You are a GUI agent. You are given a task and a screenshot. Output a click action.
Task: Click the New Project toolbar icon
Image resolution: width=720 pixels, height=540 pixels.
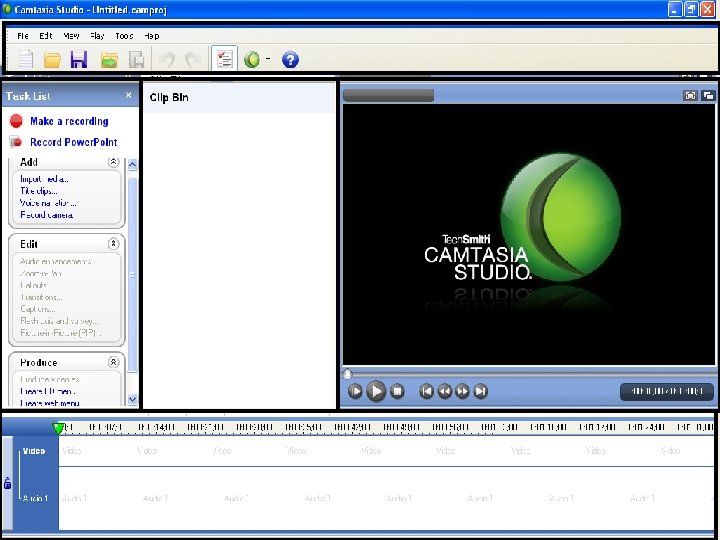point(26,60)
